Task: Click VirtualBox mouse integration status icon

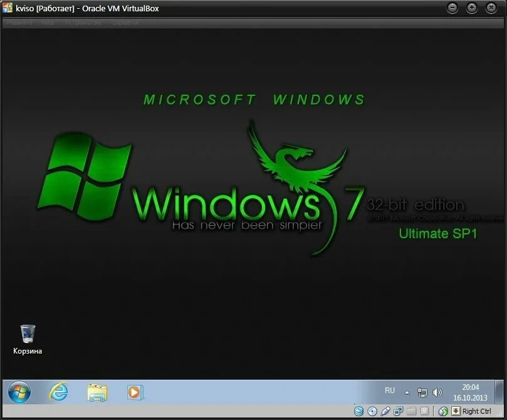Action: (x=443, y=411)
